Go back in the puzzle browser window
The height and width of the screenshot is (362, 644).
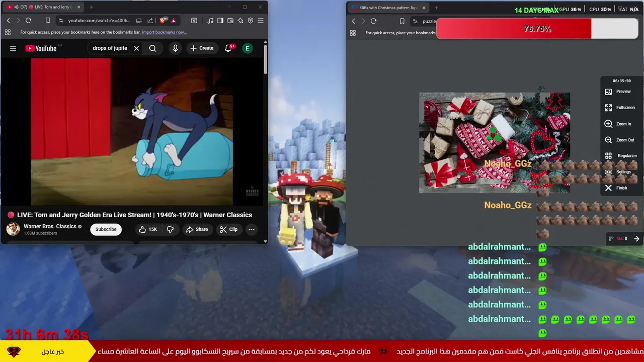[353, 21]
